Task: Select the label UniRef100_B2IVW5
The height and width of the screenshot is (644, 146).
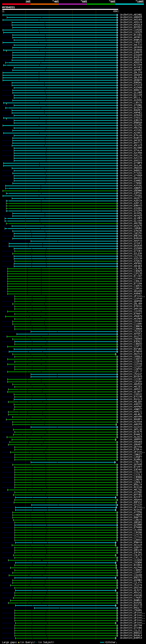Action: [x=131, y=65]
